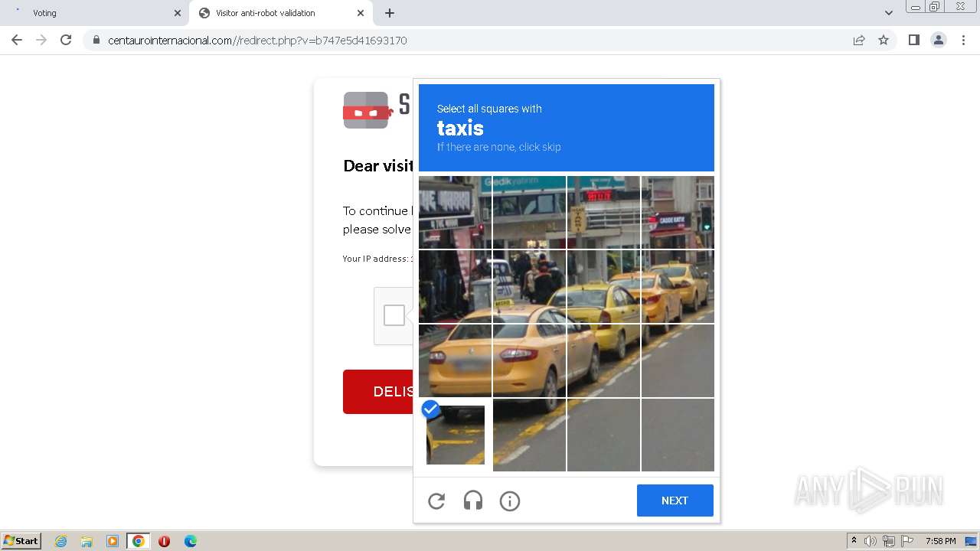
Task: Click the 7:58 PM clock
Action: pos(940,541)
